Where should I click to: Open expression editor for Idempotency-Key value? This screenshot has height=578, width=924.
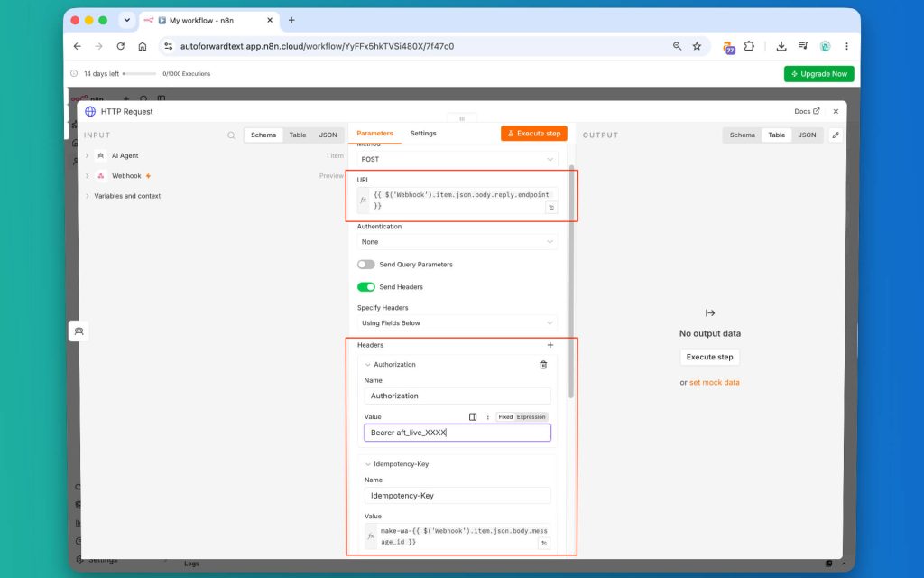(x=544, y=543)
